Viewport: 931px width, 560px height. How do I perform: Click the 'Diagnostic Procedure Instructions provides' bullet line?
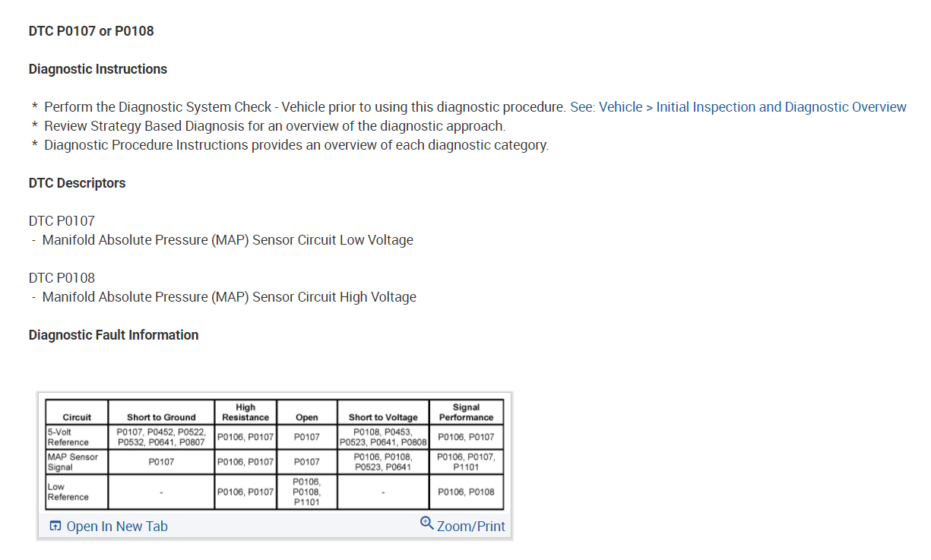(296, 145)
